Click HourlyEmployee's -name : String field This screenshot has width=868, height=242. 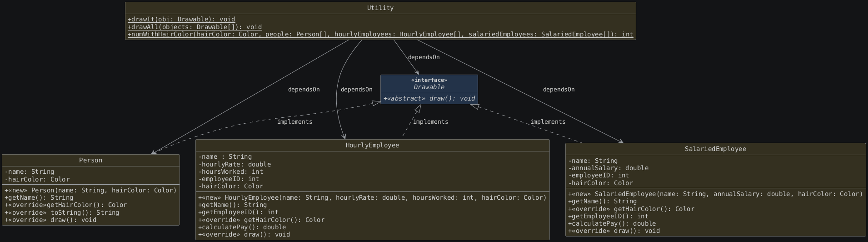(224, 157)
